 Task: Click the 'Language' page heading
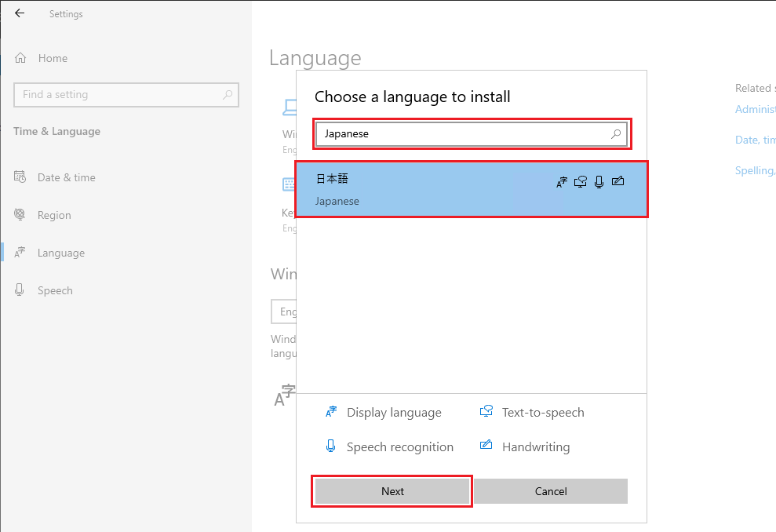[x=315, y=58]
